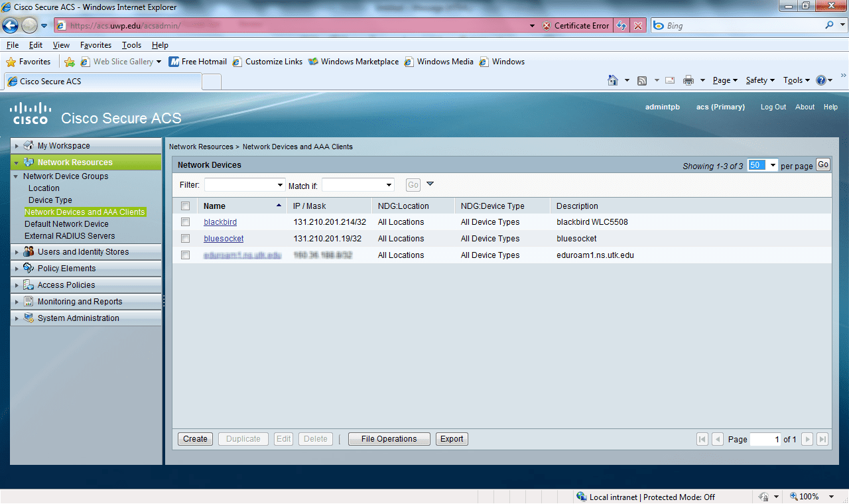The width and height of the screenshot is (849, 504).
Task: Select Location in the navigation tree
Action: pos(44,188)
